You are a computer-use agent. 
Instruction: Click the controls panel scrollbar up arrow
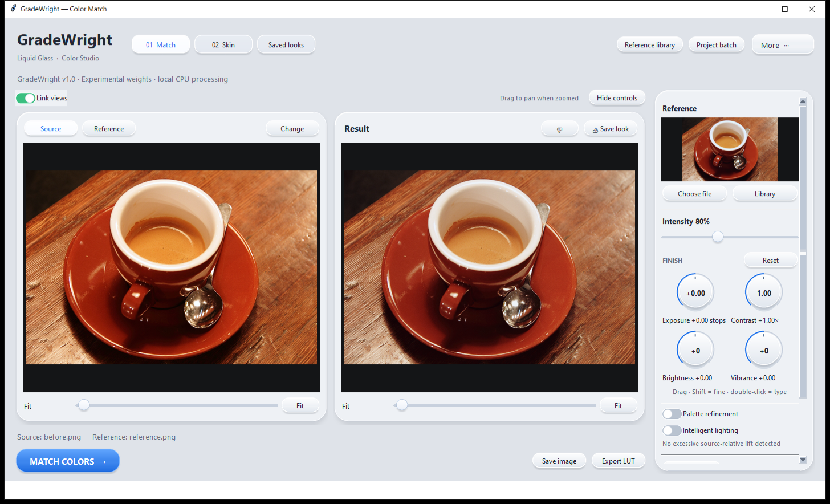[x=803, y=101]
